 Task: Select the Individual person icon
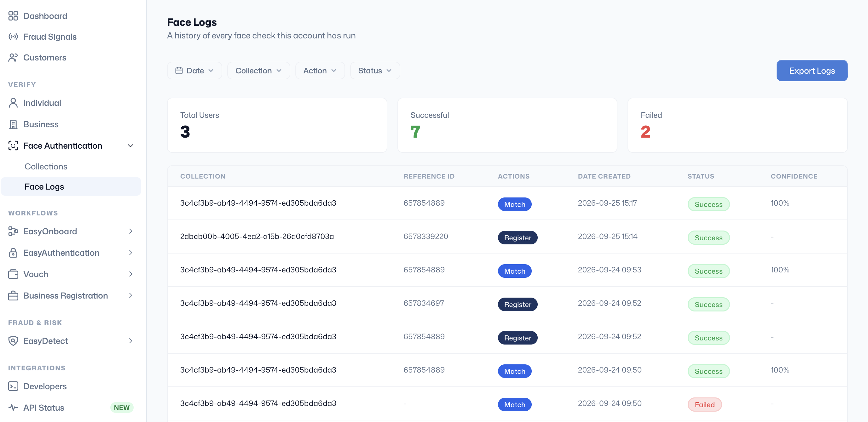click(x=13, y=103)
